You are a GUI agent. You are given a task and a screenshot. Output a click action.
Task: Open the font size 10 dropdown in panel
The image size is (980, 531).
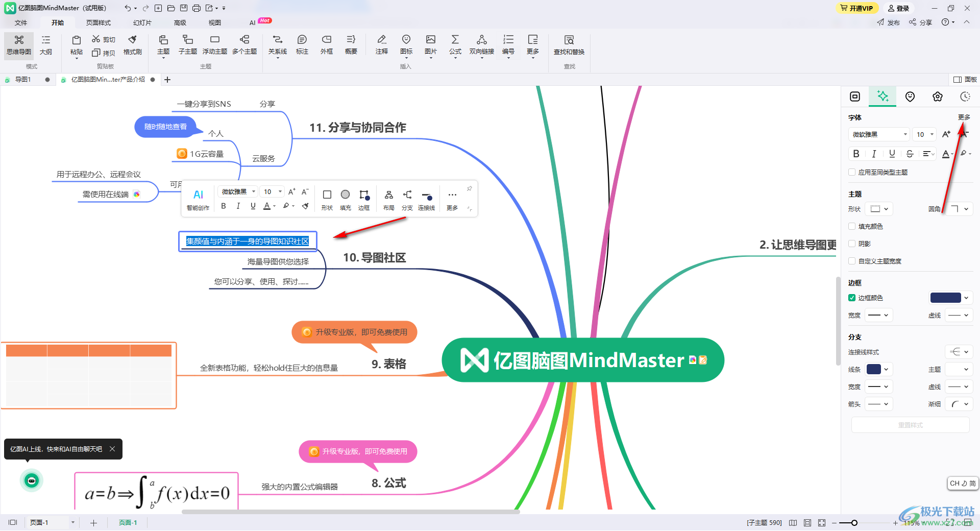925,134
